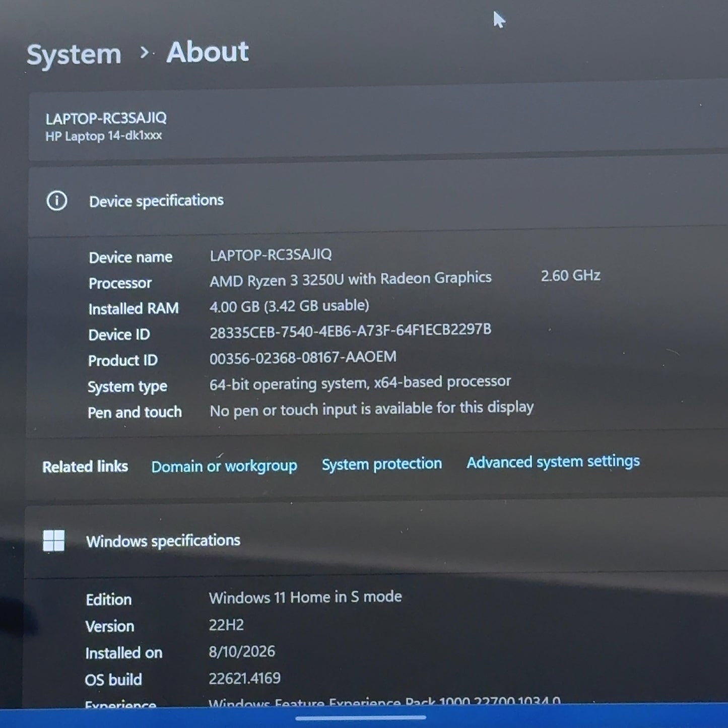Select the 2.60 GHz value
Viewport: 728px width, 728px height.
pos(571,276)
